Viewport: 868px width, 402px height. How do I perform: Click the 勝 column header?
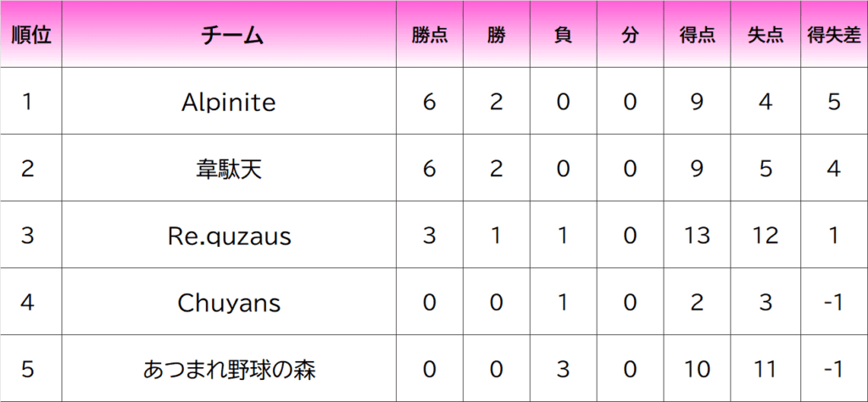(x=497, y=35)
